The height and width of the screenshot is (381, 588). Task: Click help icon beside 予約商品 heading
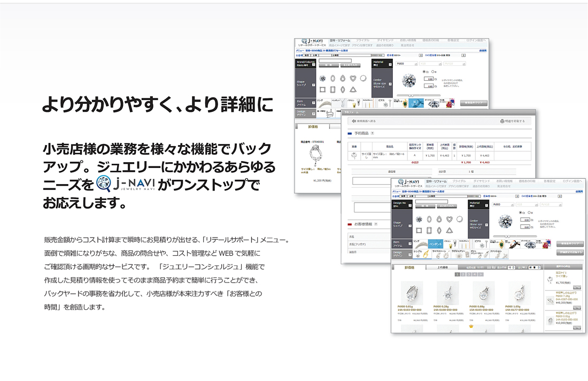(373, 133)
